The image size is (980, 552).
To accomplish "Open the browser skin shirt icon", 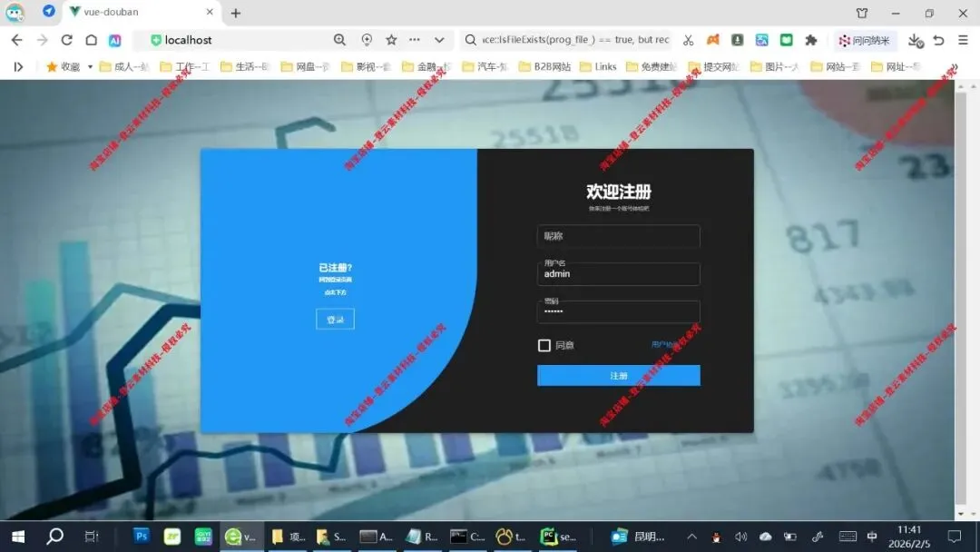I will (862, 13).
